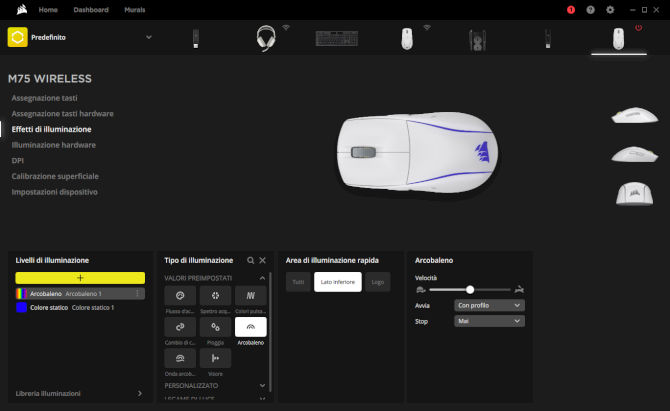The width and height of the screenshot is (670, 411).
Task: Select the Colore statico 1 lighting layer
Action: click(x=80, y=307)
